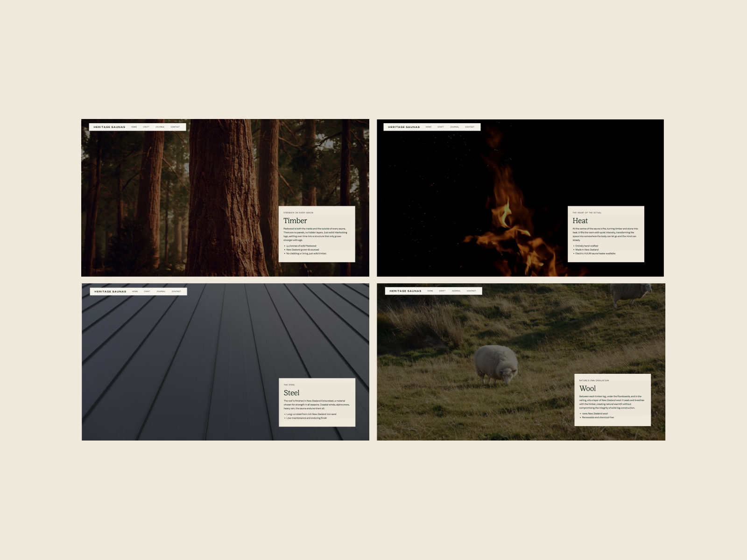Select Journal in the Heat page nav
The height and width of the screenshot is (560, 747).
(455, 127)
